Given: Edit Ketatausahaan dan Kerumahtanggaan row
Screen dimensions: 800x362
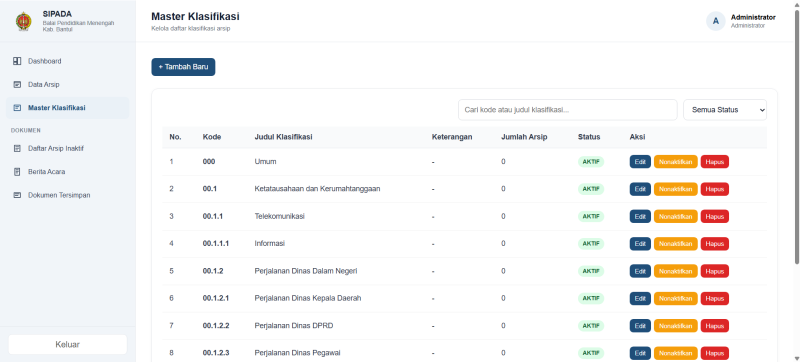Looking at the screenshot, I should tap(640, 189).
